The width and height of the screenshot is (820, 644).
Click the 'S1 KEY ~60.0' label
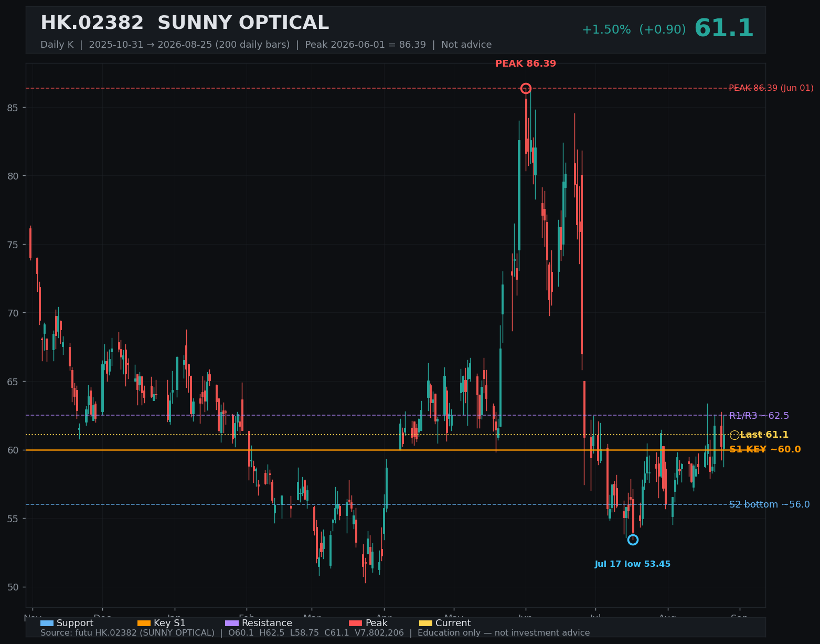[765, 449]
